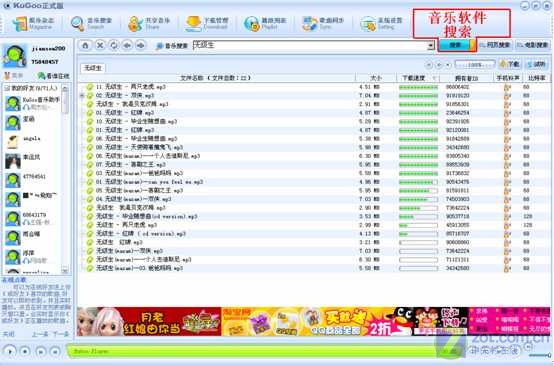Click the Download button above results list
The image size is (554, 365).
510,64
